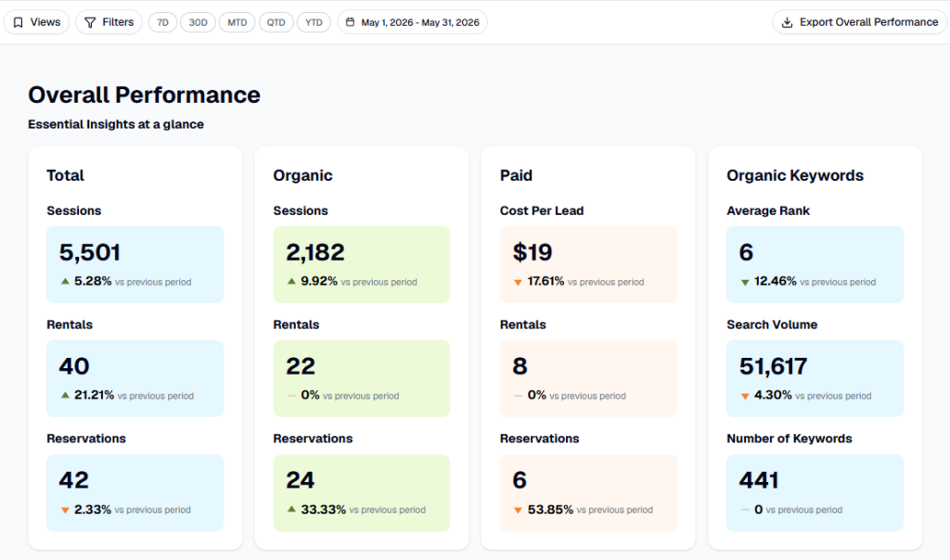
Task: Select the YTD date range
Action: (x=314, y=22)
